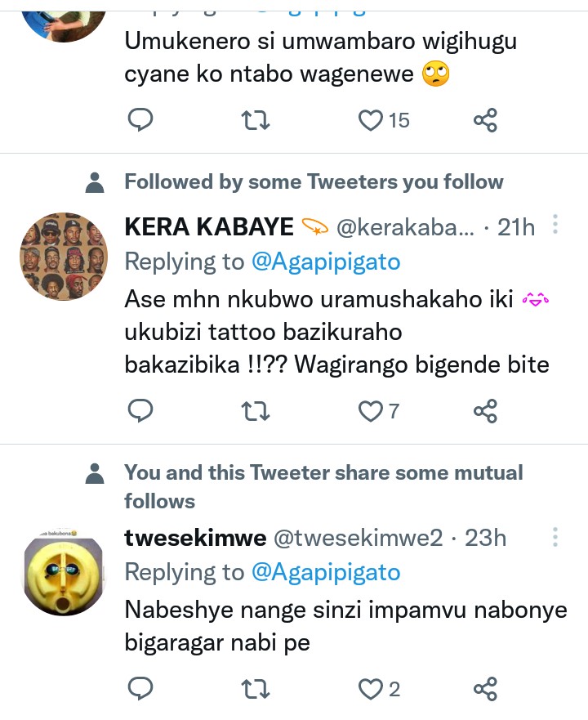This screenshot has height=720, width=588.
Task: Like twesekimwe's tweet with 2 likes
Action: point(372,689)
